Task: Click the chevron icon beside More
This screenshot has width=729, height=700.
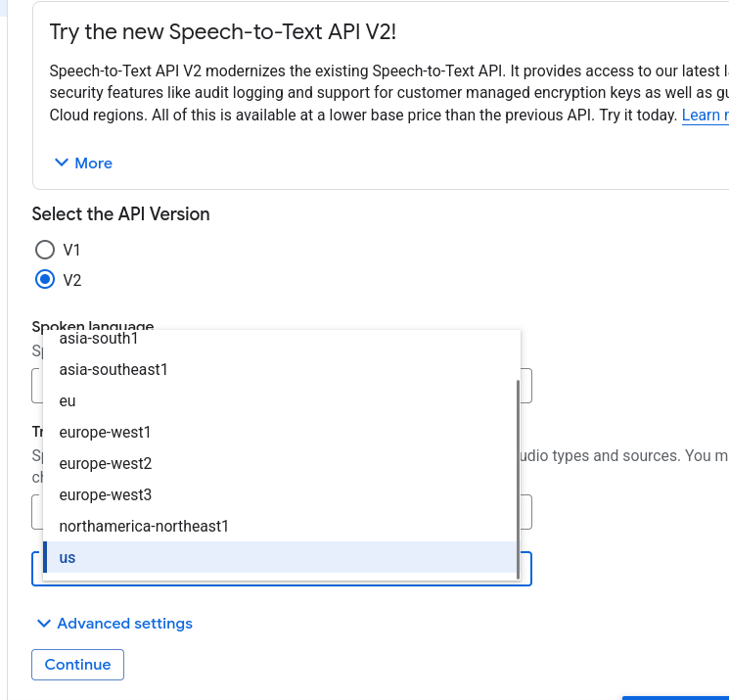Action: click(62, 163)
